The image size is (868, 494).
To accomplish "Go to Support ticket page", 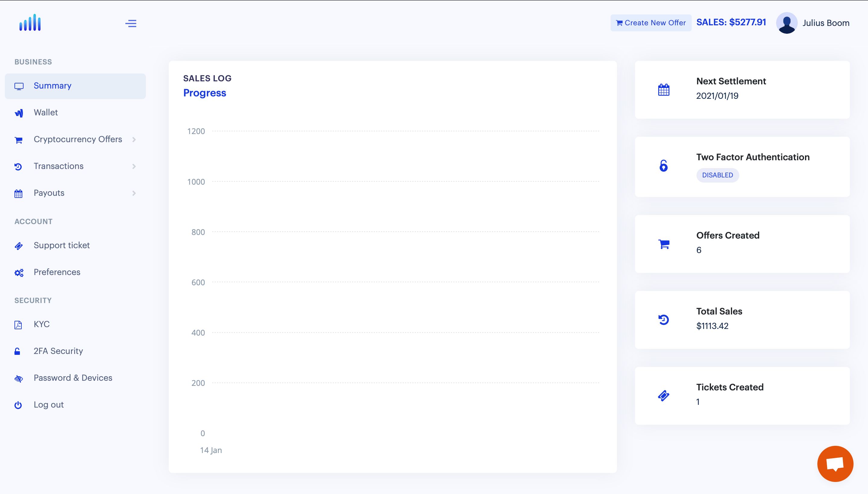I will (61, 245).
